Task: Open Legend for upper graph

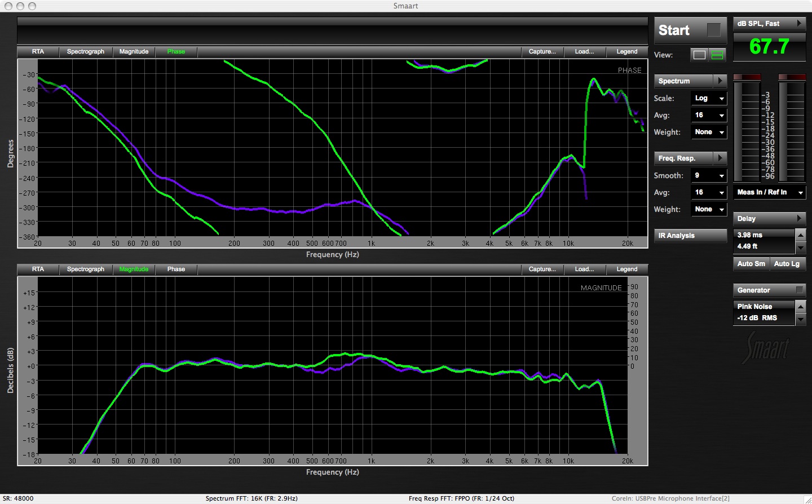Action: click(x=627, y=51)
